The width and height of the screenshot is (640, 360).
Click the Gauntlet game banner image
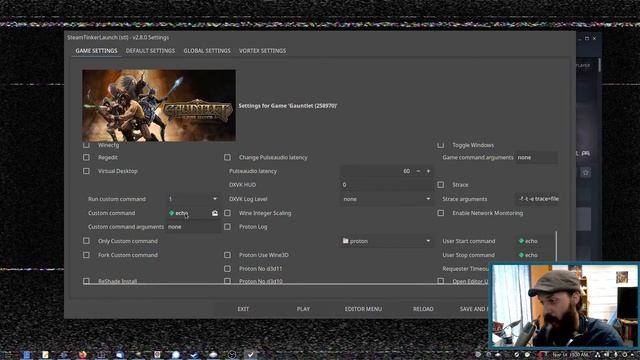tap(159, 105)
